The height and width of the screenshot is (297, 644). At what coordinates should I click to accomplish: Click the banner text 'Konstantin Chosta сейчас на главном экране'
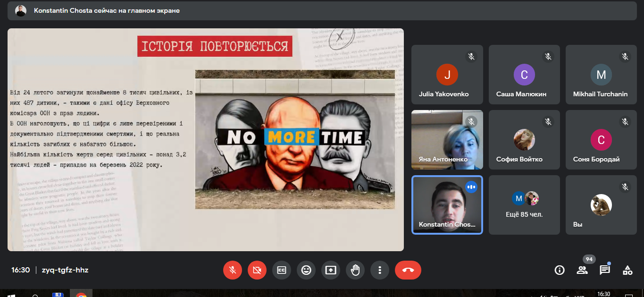pyautogui.click(x=107, y=10)
